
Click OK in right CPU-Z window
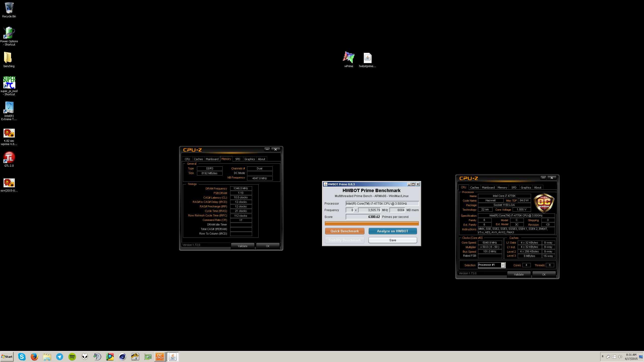544,275
